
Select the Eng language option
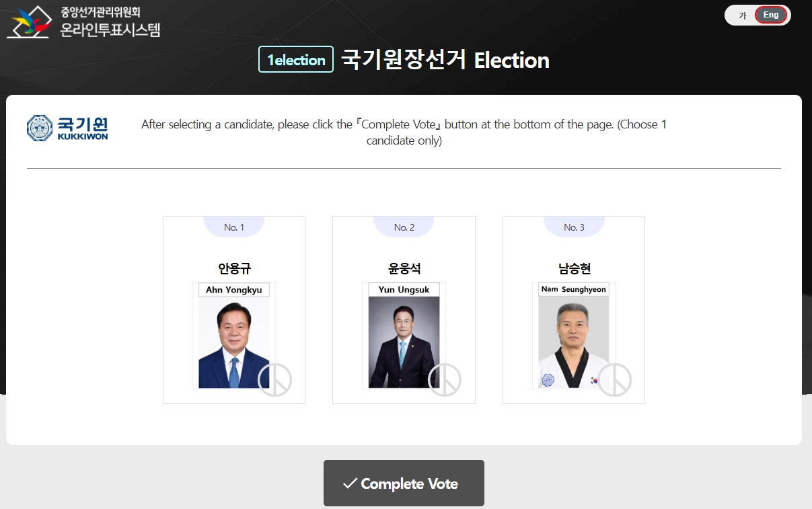[x=771, y=15]
